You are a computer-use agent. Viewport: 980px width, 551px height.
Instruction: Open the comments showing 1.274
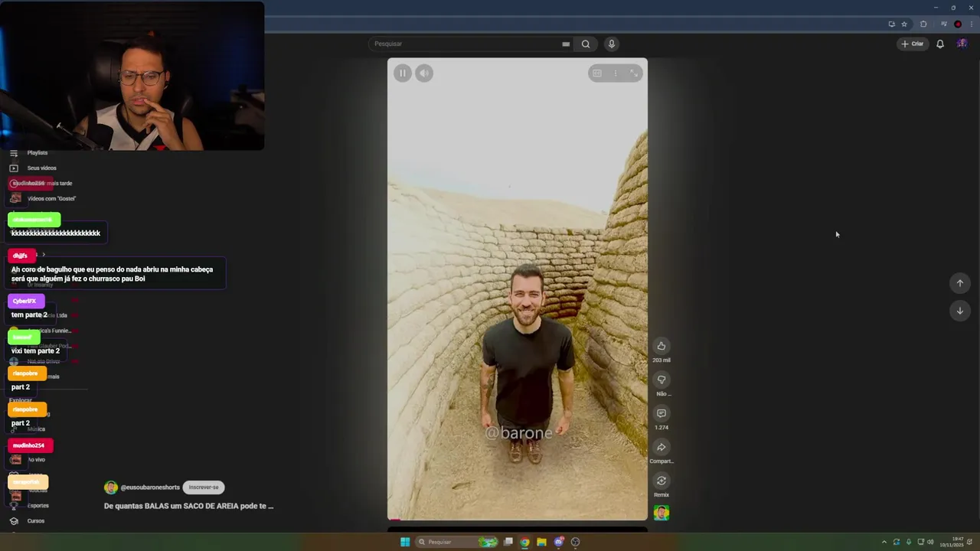click(x=661, y=413)
